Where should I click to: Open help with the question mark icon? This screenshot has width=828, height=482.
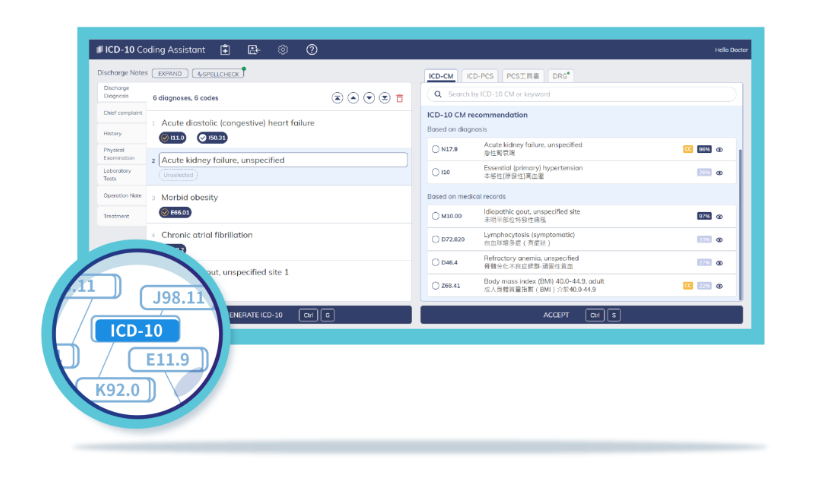(312, 50)
